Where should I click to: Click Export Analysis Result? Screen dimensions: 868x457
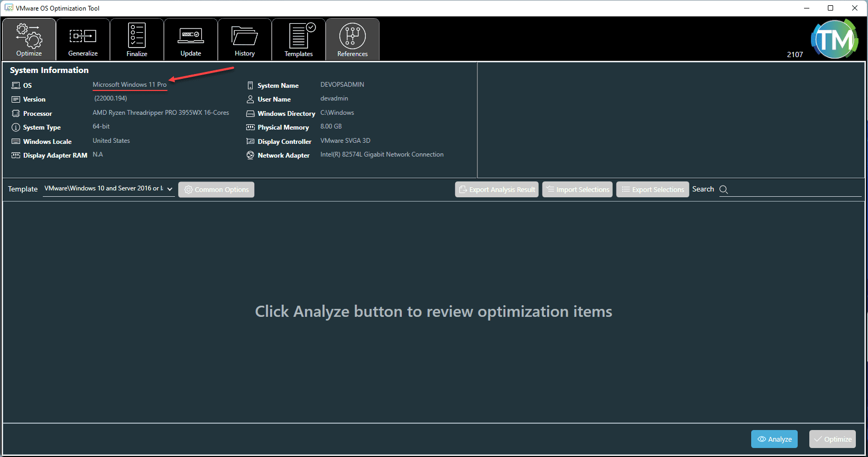pyautogui.click(x=497, y=189)
